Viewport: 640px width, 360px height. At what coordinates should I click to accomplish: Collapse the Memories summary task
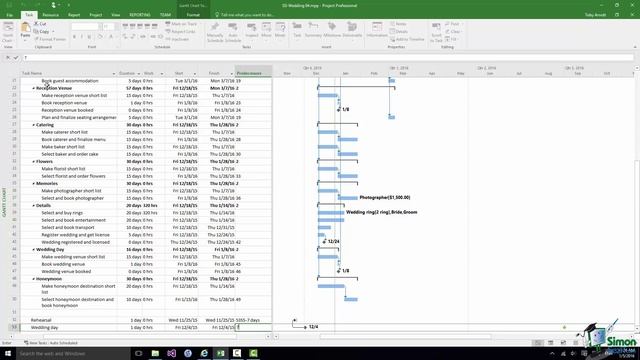coord(33,184)
